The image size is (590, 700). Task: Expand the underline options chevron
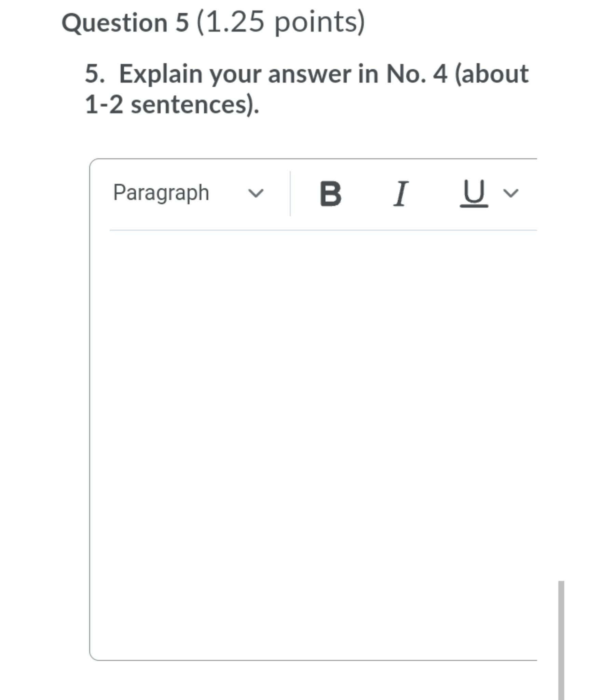pos(511,193)
